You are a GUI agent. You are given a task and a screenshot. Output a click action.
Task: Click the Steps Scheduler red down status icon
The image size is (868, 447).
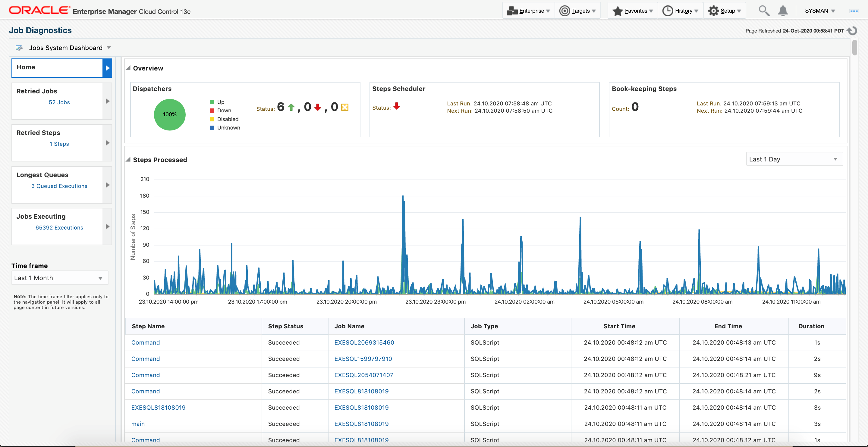(x=397, y=106)
